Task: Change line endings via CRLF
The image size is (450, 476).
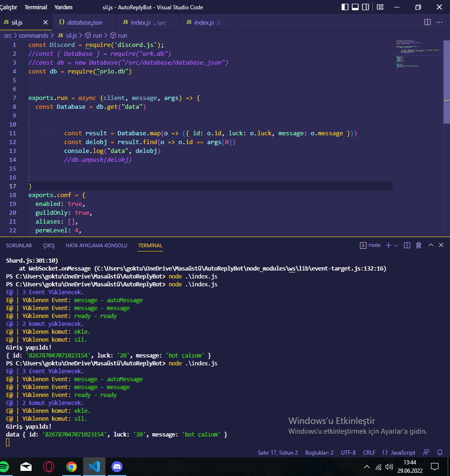Action: pos(369,453)
